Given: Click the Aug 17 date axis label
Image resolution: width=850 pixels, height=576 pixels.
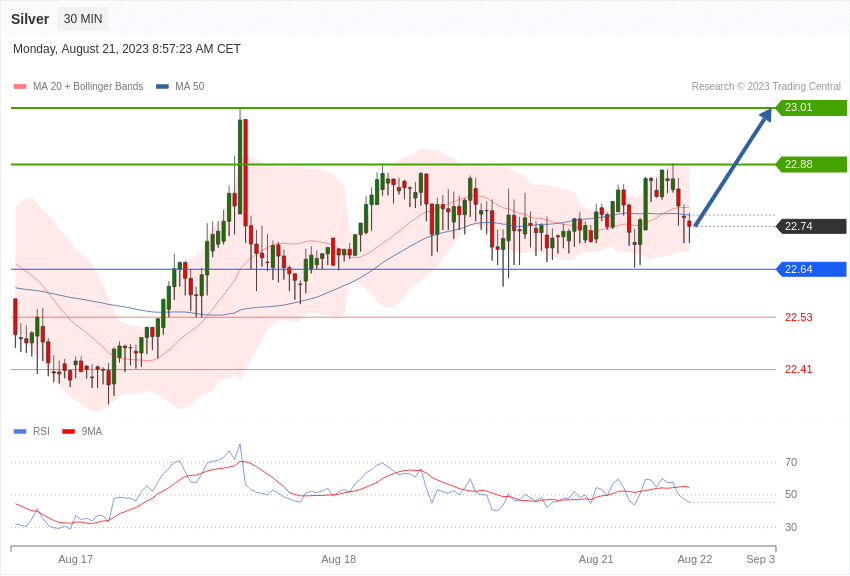Looking at the screenshot, I should click(75, 559).
